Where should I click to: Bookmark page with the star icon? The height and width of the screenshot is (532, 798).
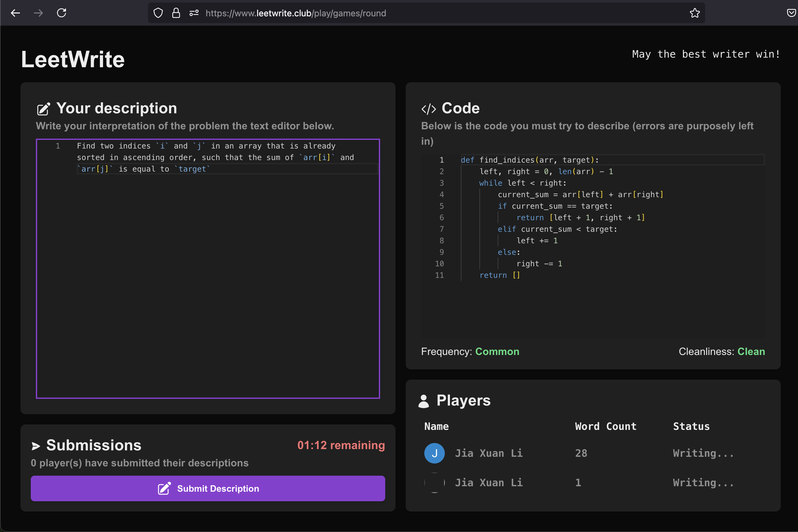(695, 13)
